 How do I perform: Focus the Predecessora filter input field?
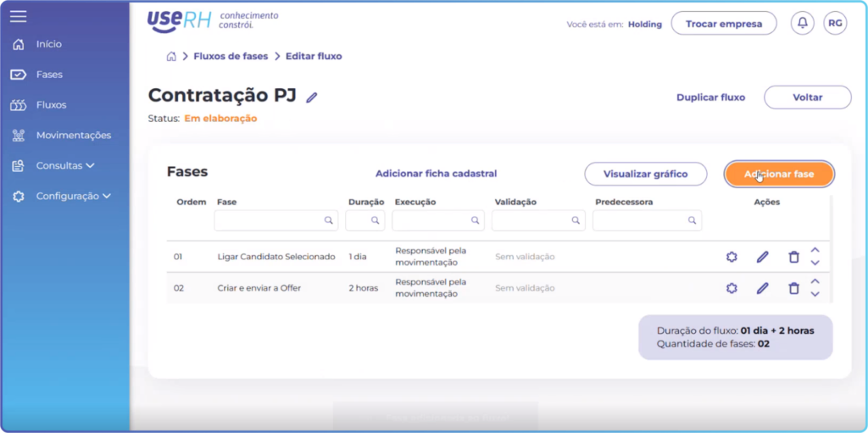click(647, 220)
